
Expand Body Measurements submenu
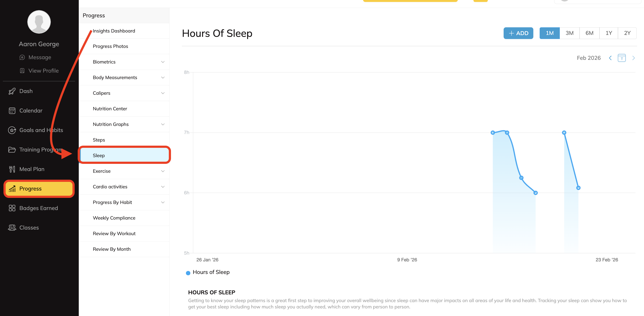click(163, 77)
